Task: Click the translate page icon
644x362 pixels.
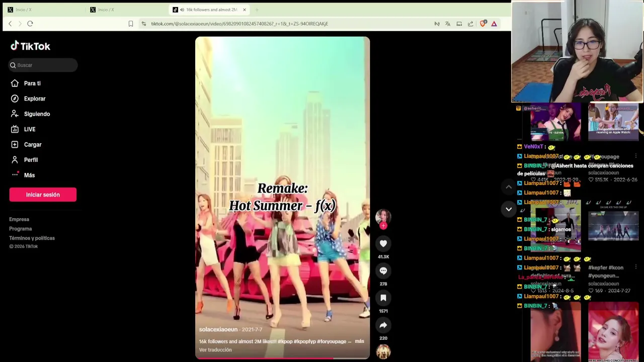Action: pos(448,24)
